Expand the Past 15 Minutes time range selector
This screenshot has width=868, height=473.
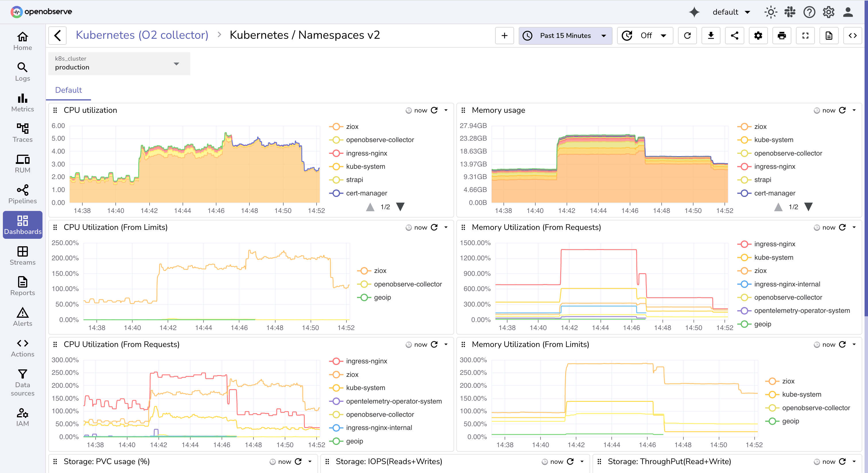pos(565,35)
